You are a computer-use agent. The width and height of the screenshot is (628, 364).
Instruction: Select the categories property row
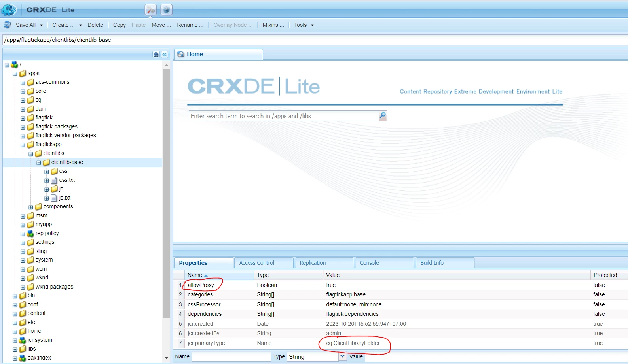[400, 294]
